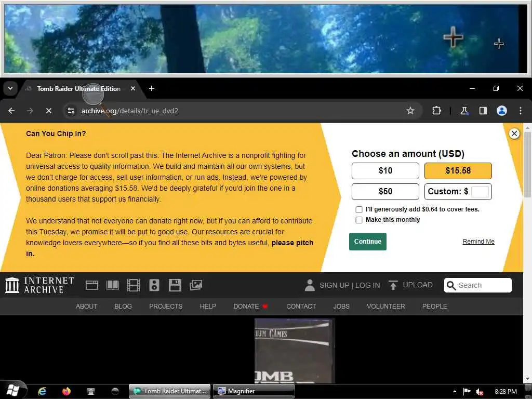Open Chrome Labs flask icon

pos(464,111)
